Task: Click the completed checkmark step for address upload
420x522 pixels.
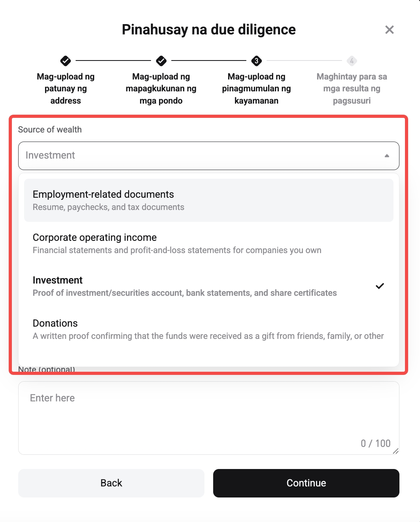Action: coord(65,61)
